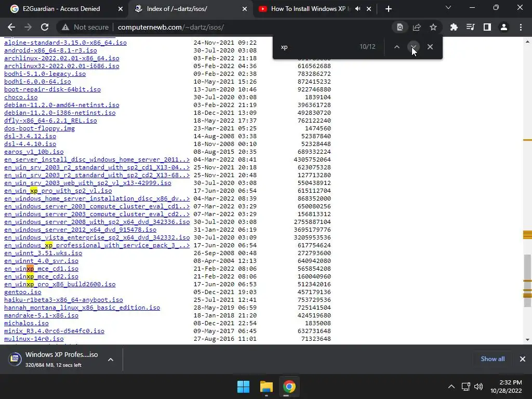Open debian-11.2.0-amd64-netinst.iso link
Screen dimensions: 532x399
point(62,105)
